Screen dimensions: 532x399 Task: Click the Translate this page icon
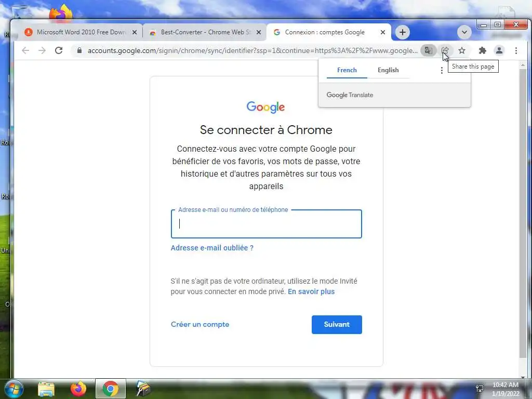[429, 50]
